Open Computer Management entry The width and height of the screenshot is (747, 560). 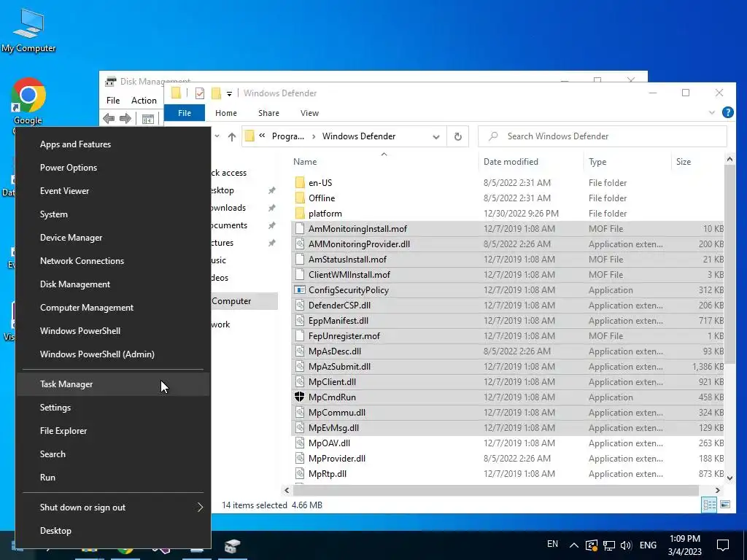[x=113, y=308]
